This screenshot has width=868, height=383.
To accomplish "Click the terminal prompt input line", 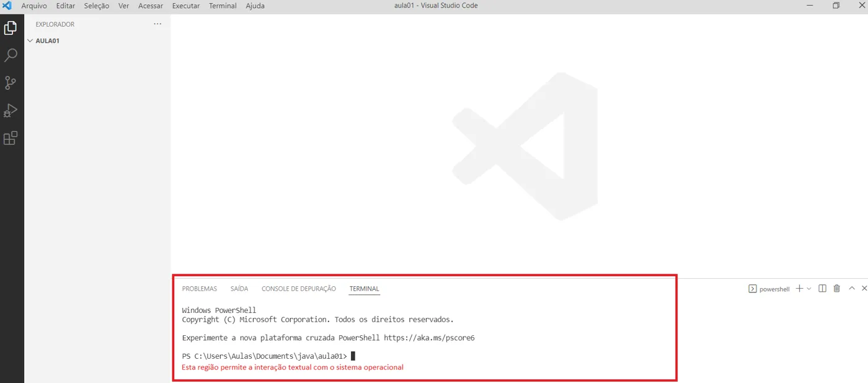I will pyautogui.click(x=268, y=356).
